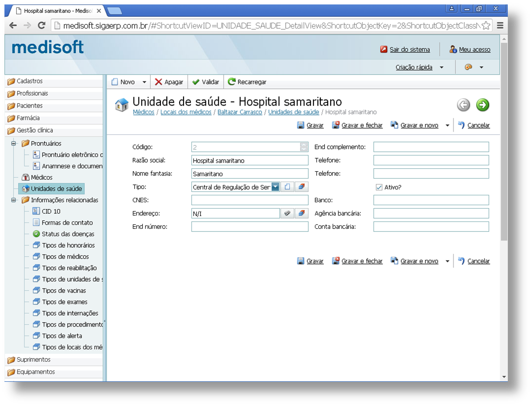The height and width of the screenshot is (406, 532).
Task: Click the top Gravar floppy disk icon
Action: [x=301, y=125]
